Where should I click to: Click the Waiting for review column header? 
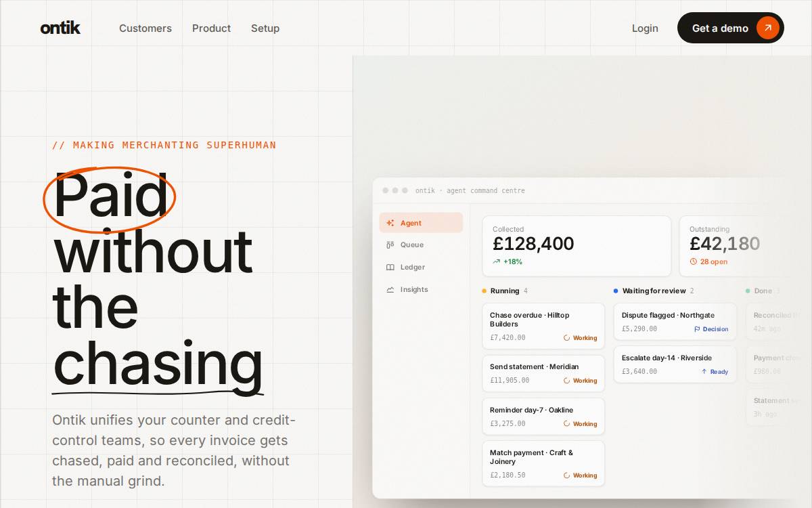click(x=654, y=291)
